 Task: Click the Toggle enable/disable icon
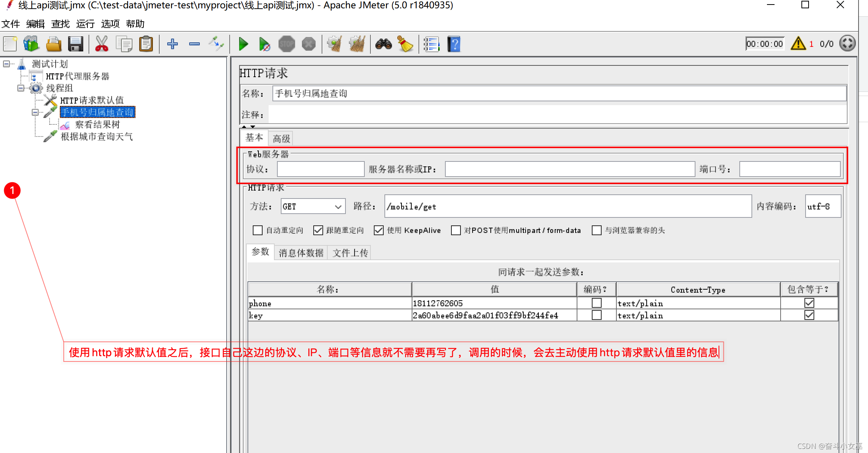pos(216,44)
